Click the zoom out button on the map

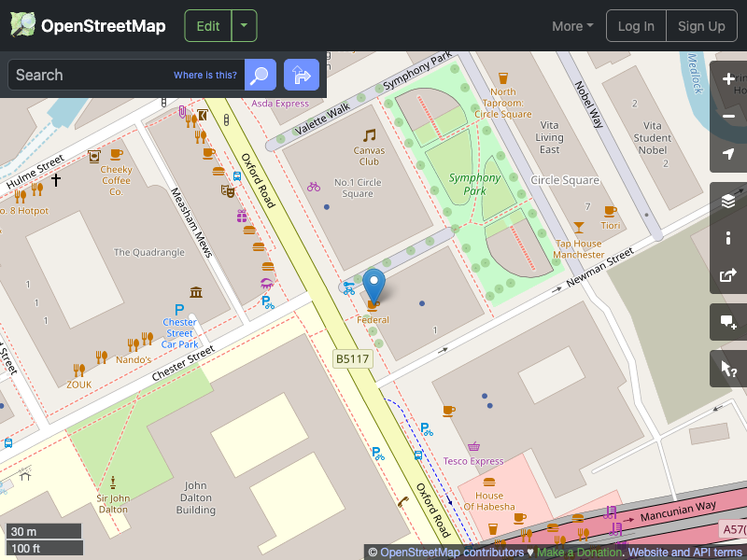(728, 117)
